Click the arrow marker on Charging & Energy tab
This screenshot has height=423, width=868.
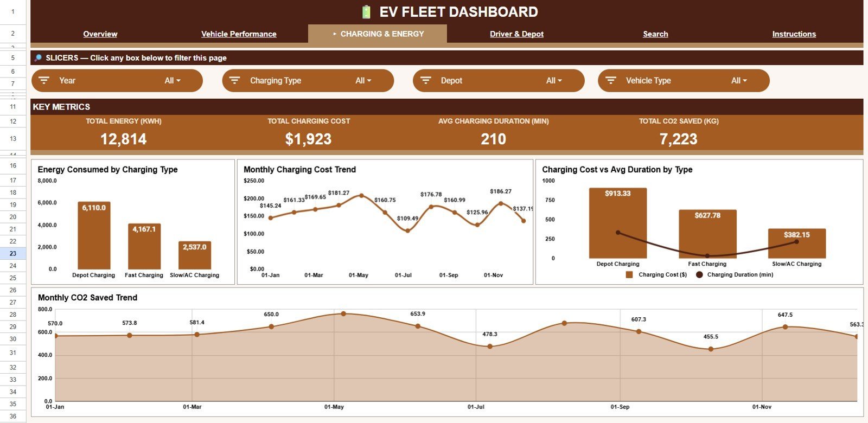point(335,34)
